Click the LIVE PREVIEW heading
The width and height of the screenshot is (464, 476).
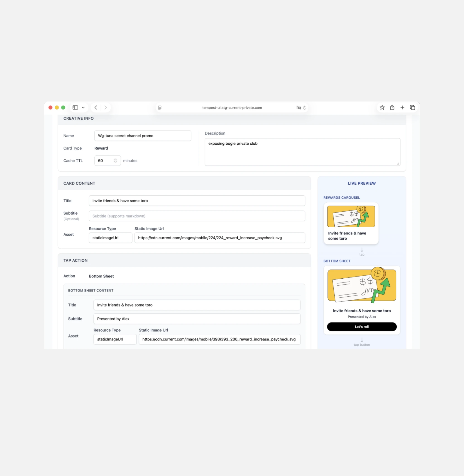coord(362,183)
